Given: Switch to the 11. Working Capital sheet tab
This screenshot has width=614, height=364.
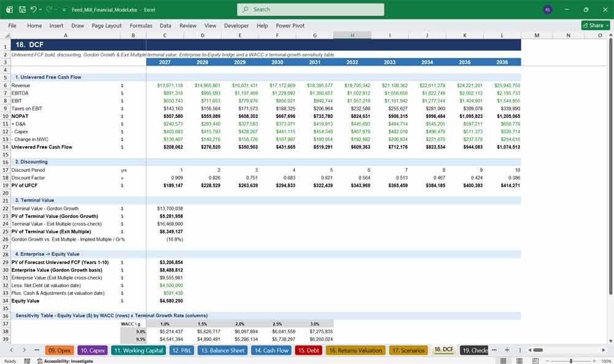Looking at the screenshot, I should [x=138, y=350].
